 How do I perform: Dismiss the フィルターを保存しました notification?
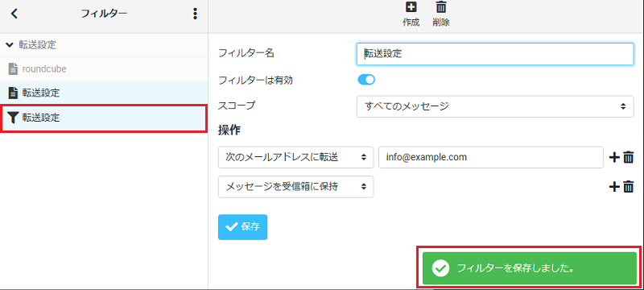click(530, 268)
